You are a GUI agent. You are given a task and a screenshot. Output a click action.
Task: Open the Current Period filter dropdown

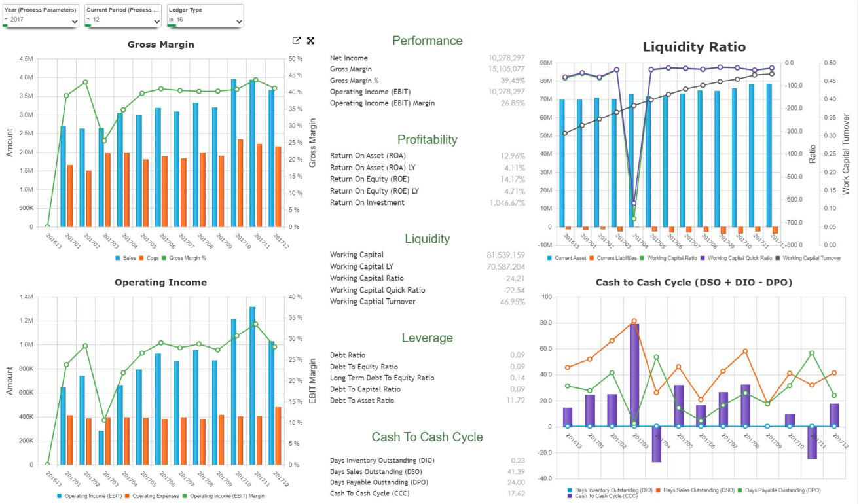[x=123, y=16]
